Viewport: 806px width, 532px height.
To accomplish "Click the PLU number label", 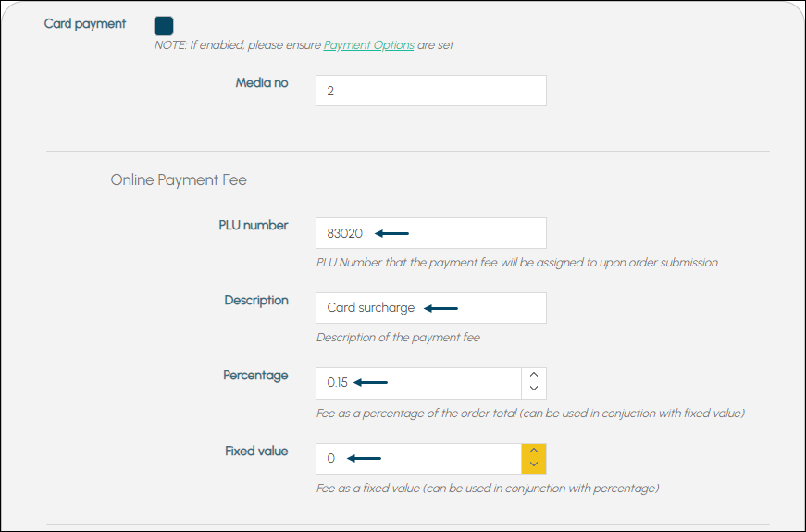I will pyautogui.click(x=254, y=225).
